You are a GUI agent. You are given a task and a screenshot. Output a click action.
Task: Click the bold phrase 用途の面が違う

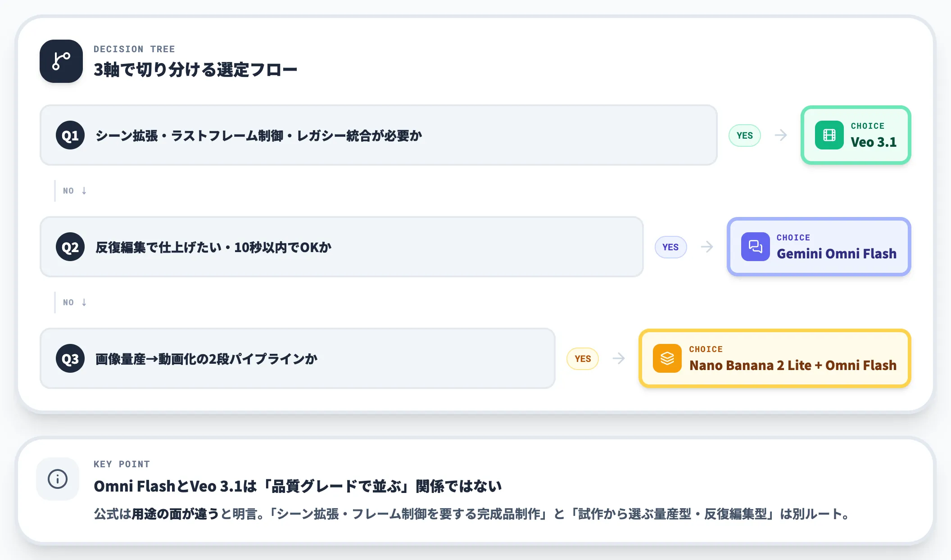pos(175,514)
